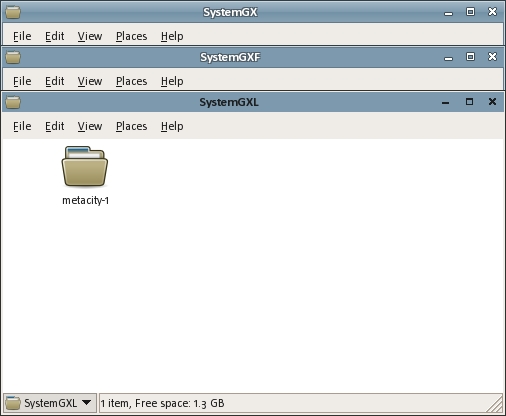Click the '1 item, Free space: 1.3 GB' status text
The height and width of the screenshot is (416, 506).
coord(162,403)
